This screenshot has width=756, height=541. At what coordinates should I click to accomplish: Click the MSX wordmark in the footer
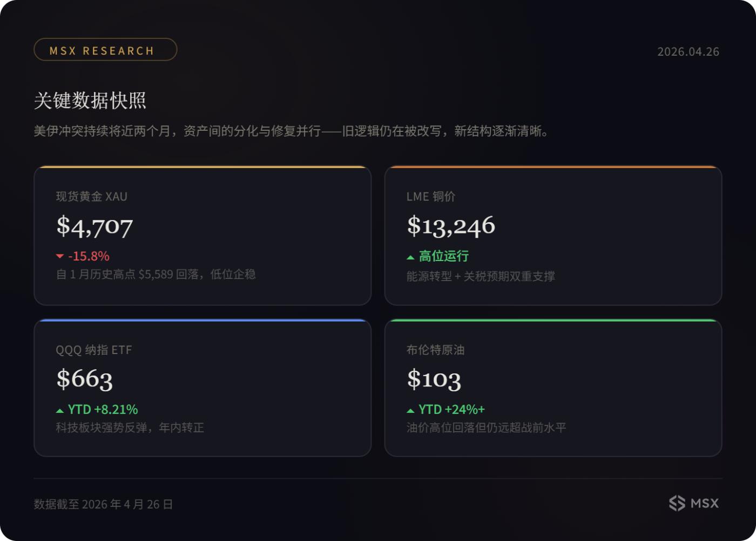pos(705,503)
